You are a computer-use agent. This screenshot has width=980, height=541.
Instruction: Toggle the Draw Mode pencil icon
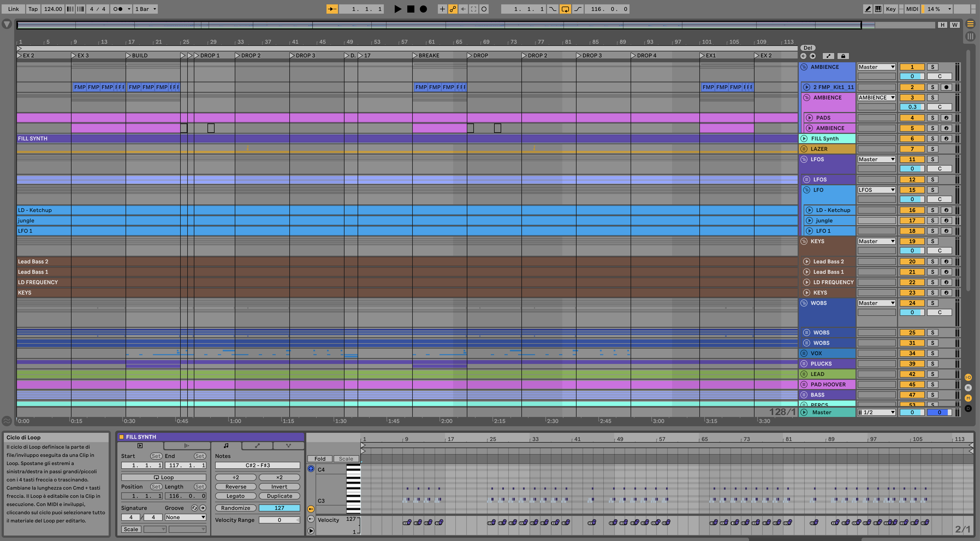pyautogui.click(x=868, y=9)
